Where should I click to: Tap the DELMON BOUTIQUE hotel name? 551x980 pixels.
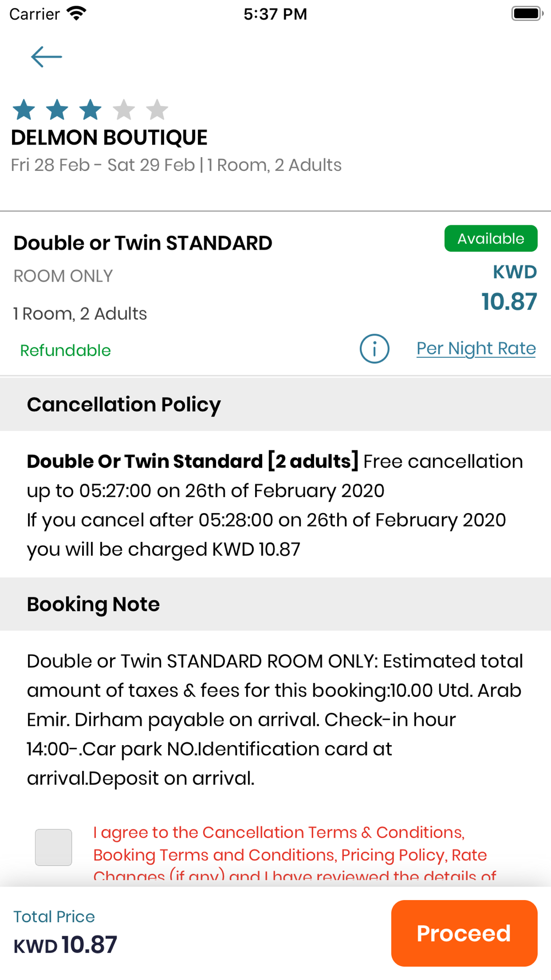[109, 137]
